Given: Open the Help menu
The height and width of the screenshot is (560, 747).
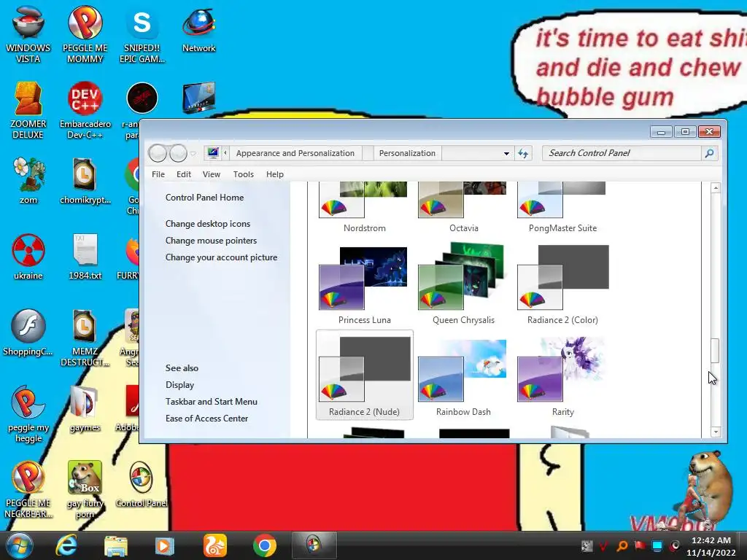Looking at the screenshot, I should click(275, 174).
